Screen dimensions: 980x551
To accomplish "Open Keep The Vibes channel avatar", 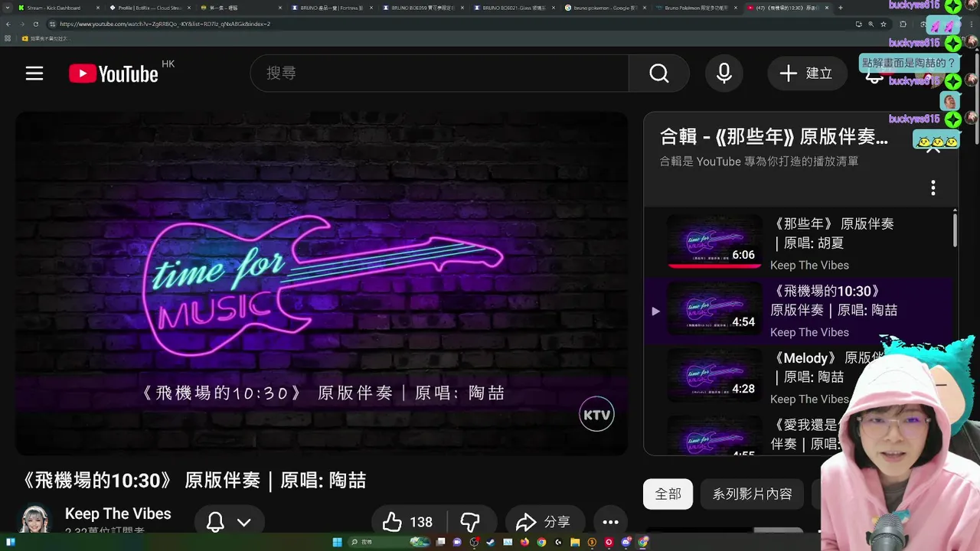I will tap(34, 519).
